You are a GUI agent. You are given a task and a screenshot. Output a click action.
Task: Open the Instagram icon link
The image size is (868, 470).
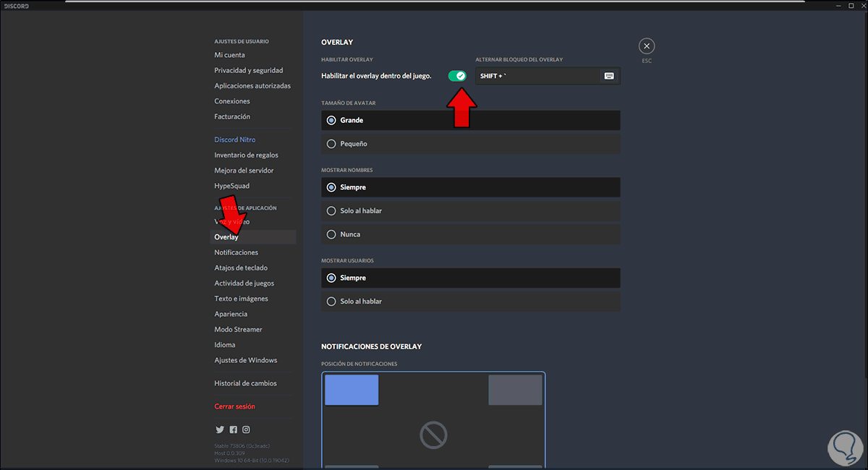coord(246,430)
